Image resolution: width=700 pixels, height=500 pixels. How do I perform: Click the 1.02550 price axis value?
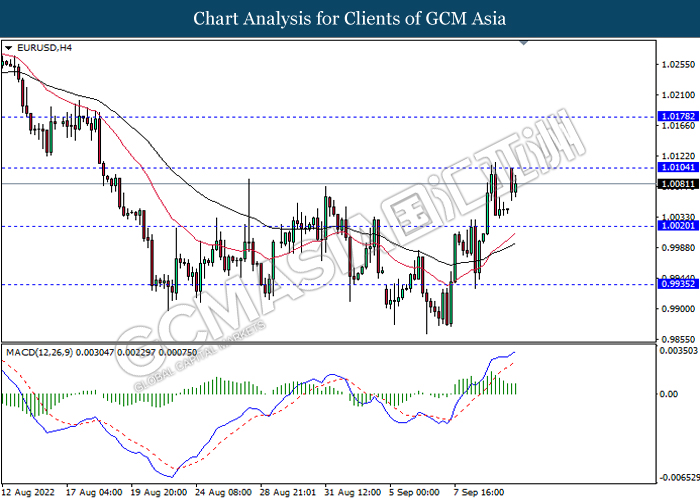(x=678, y=65)
